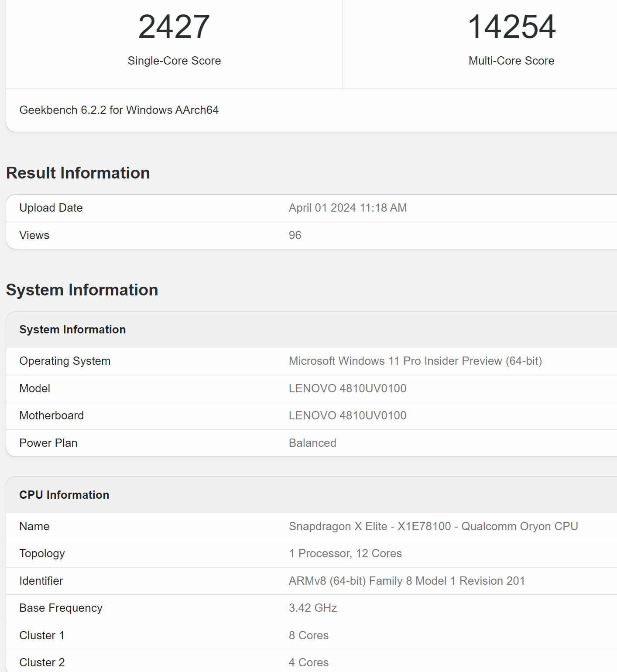
Task: Click the Power Plan value Balanced
Action: [312, 443]
